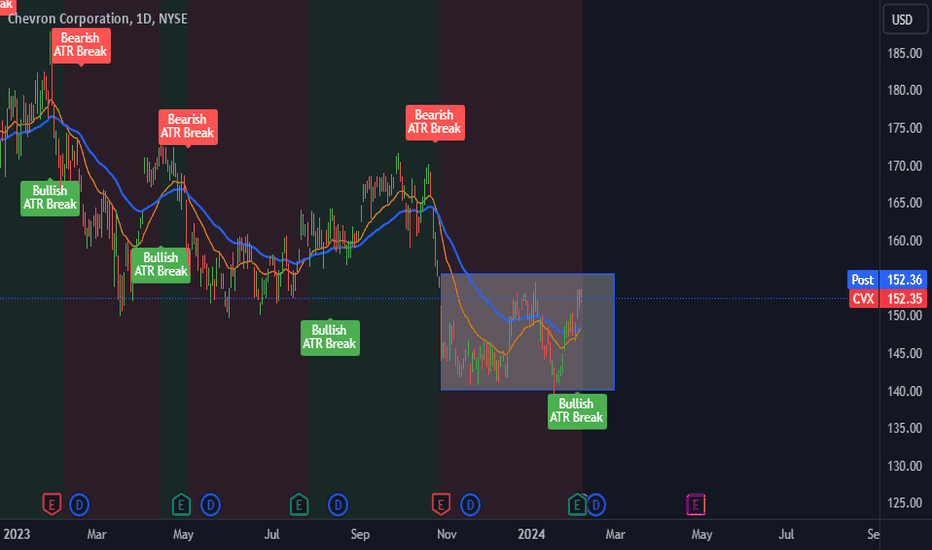Click the 165.00 price axis value
Viewport: 932px width, 550px height.
(905, 203)
